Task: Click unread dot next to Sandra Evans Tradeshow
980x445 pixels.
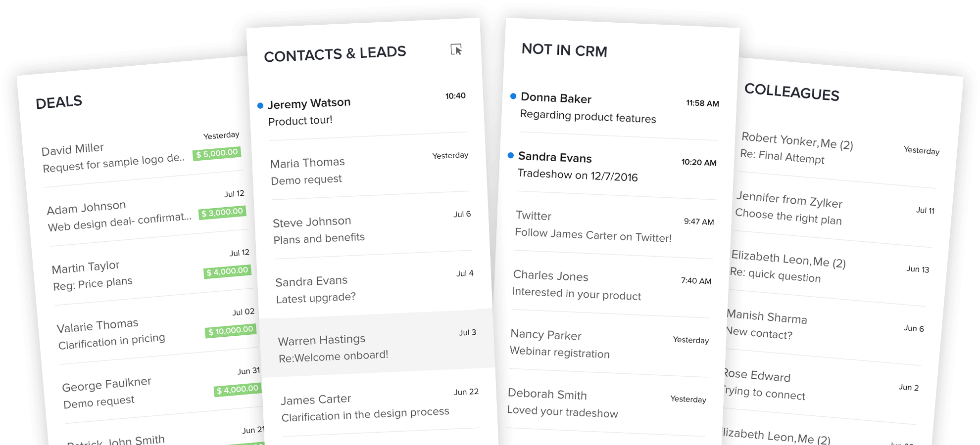Action: [511, 155]
